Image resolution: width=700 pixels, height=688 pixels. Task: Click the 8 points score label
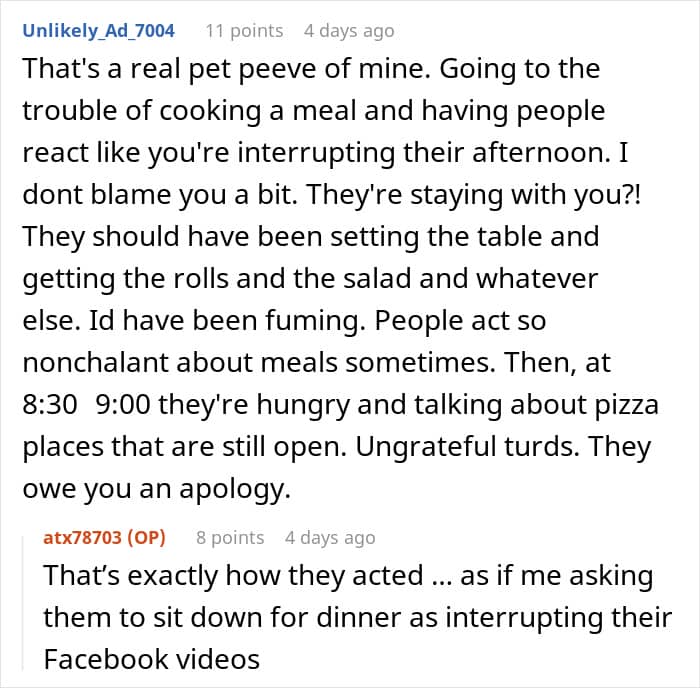(x=230, y=538)
